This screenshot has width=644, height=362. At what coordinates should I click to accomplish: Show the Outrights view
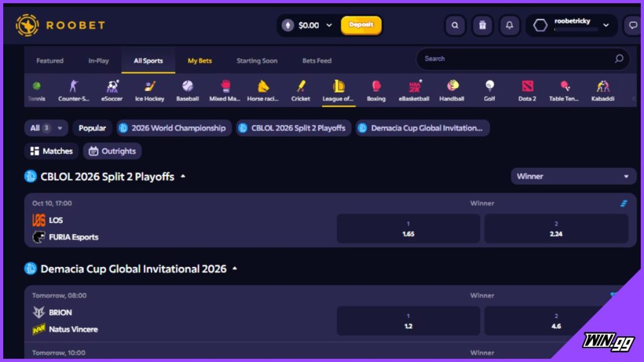point(113,151)
